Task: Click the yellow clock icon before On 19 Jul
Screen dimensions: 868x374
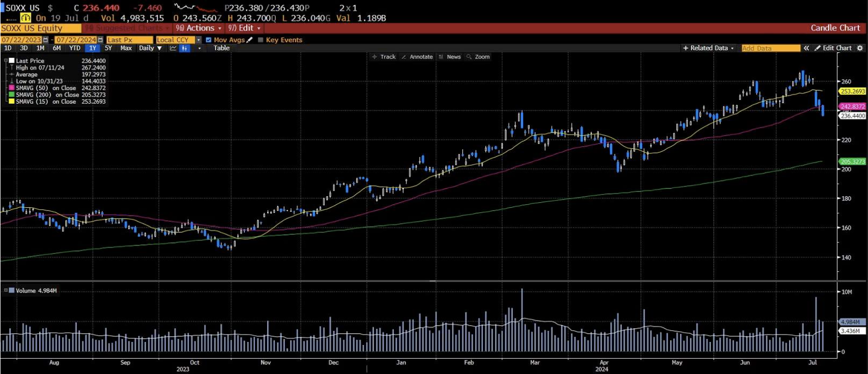Action: pyautogui.click(x=25, y=18)
